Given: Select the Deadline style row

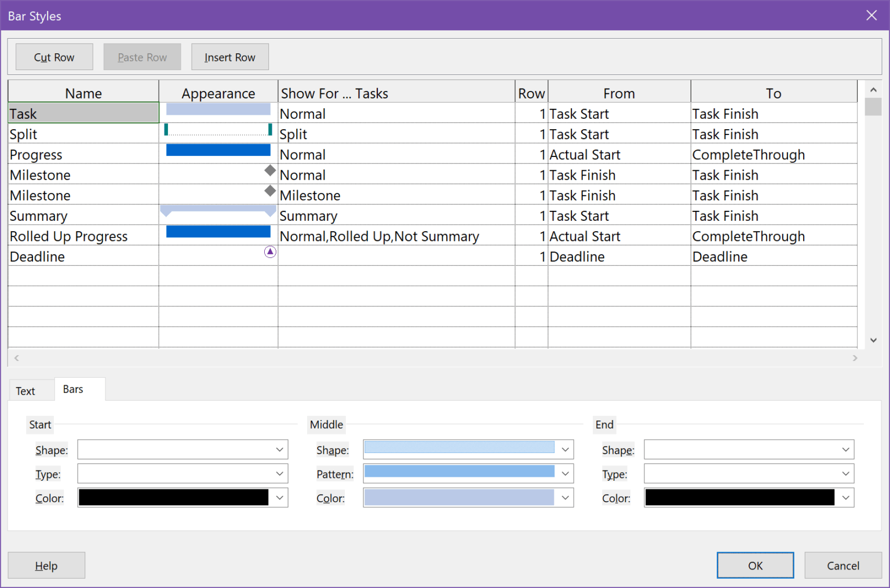Looking at the screenshot, I should pyautogui.click(x=83, y=256).
